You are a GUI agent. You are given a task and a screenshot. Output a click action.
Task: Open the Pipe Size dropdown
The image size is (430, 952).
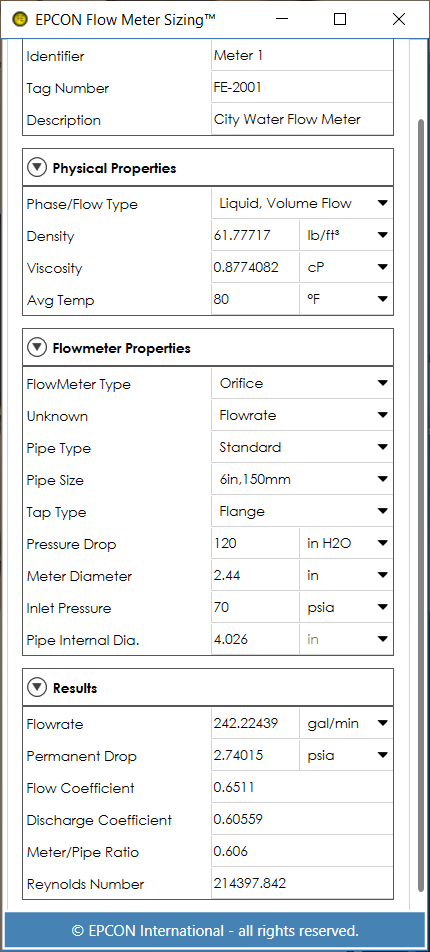point(303,480)
